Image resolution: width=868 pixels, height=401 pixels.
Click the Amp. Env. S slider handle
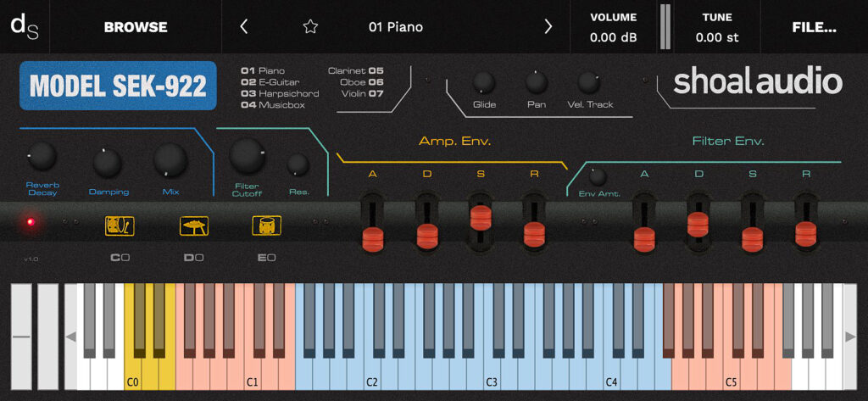[481, 217]
